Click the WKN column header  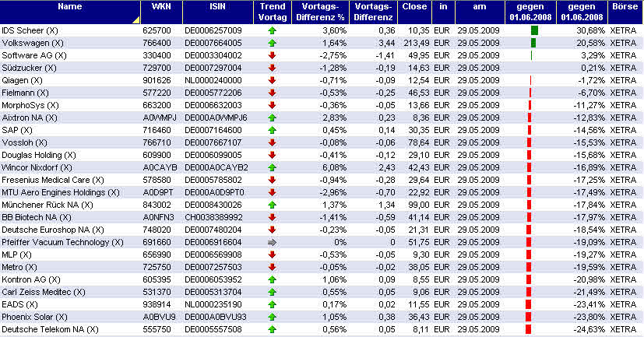tap(161, 12)
